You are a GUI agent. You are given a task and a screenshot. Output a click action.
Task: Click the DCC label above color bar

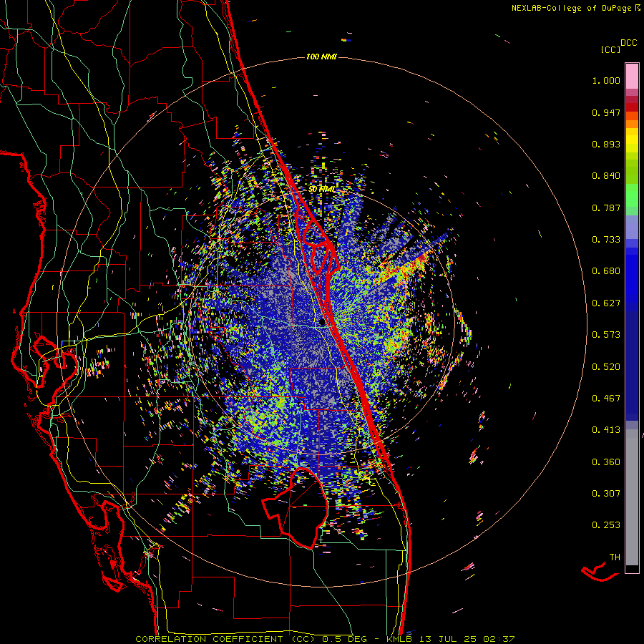[x=629, y=43]
